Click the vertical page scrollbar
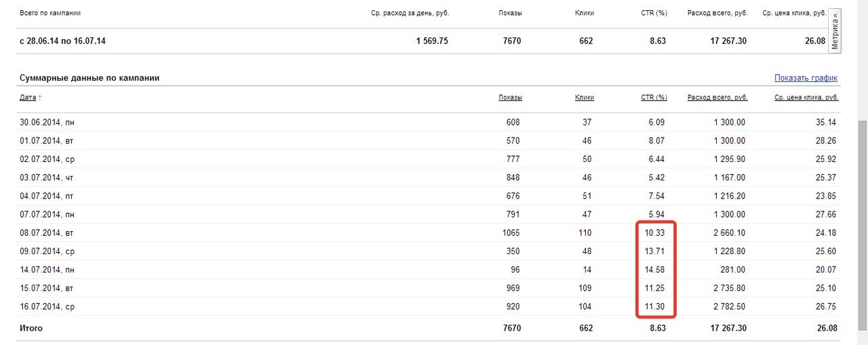This screenshot has width=868, height=345. coord(862,203)
